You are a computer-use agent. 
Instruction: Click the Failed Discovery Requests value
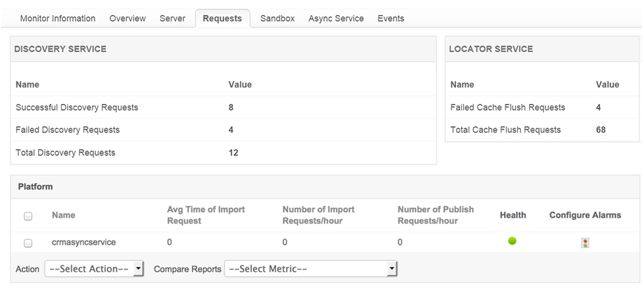pos(231,130)
